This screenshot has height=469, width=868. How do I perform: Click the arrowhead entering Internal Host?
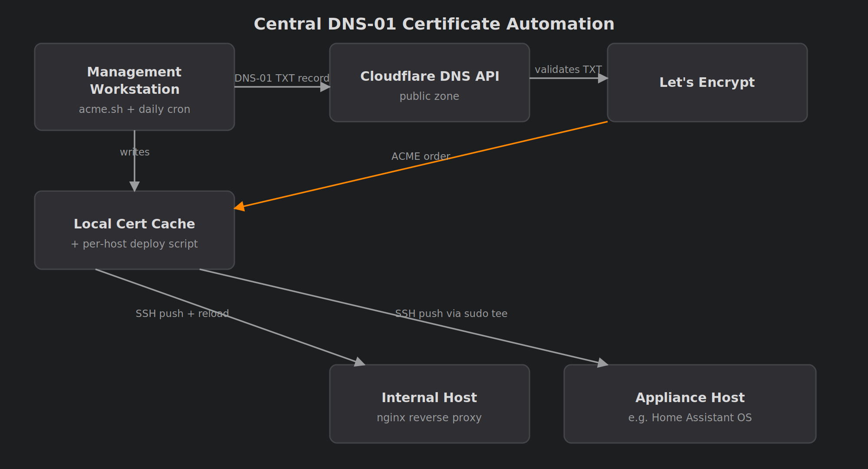360,362
